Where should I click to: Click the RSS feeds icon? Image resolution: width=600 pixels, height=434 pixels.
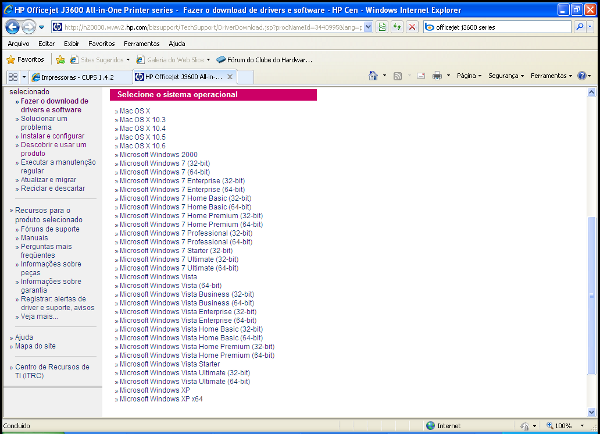[398, 76]
